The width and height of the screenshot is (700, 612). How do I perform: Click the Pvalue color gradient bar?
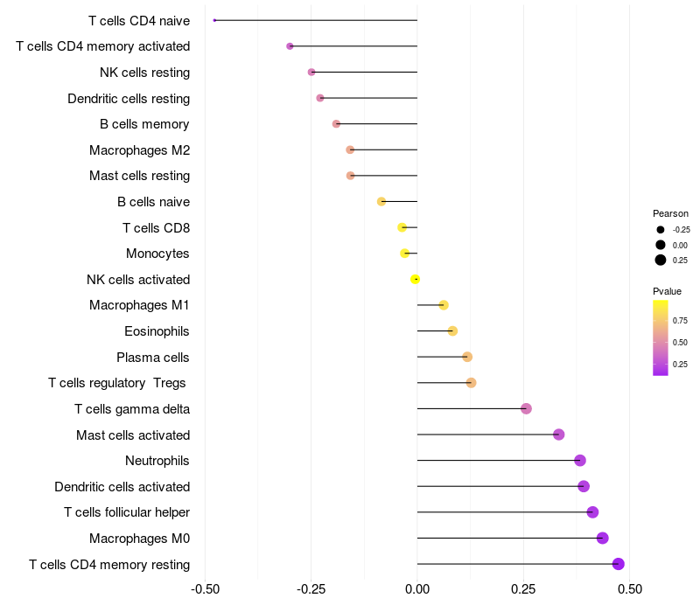click(x=661, y=338)
